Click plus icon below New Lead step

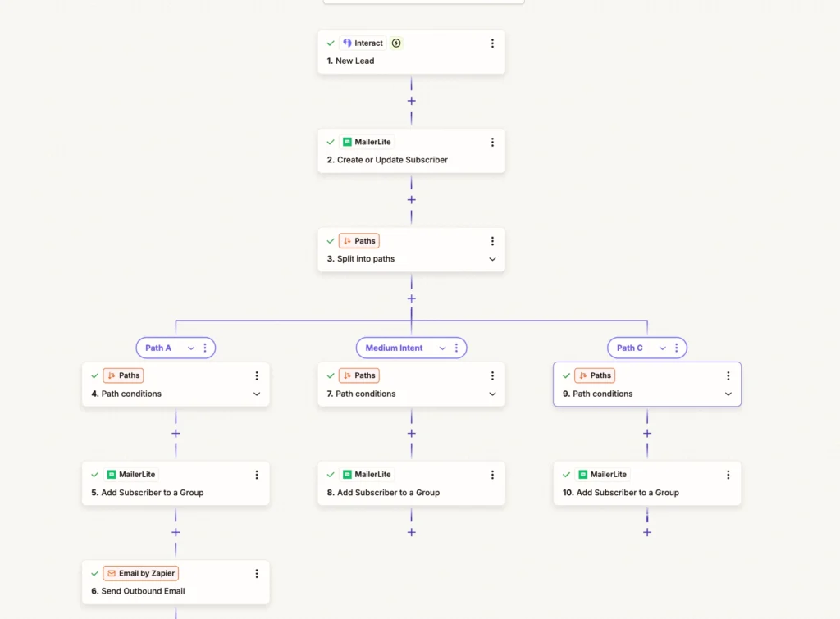[412, 101]
